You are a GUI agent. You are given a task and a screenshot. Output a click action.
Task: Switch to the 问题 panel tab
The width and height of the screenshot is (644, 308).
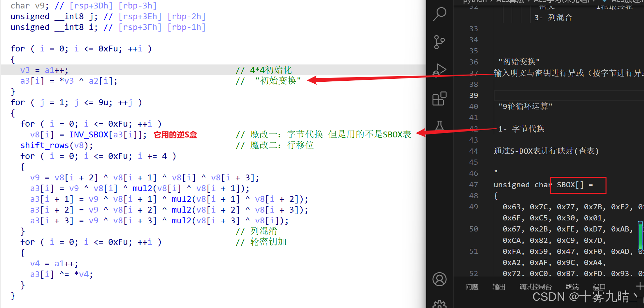pyautogui.click(x=472, y=287)
